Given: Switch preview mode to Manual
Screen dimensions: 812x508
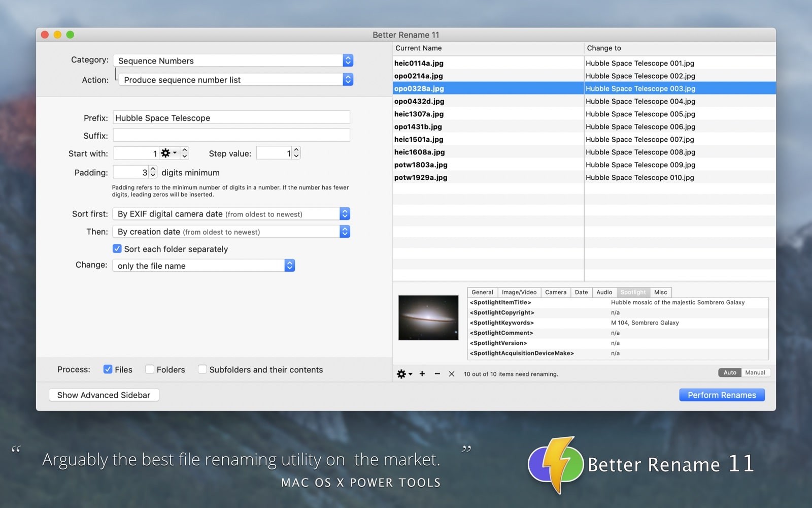Looking at the screenshot, I should 756,372.
